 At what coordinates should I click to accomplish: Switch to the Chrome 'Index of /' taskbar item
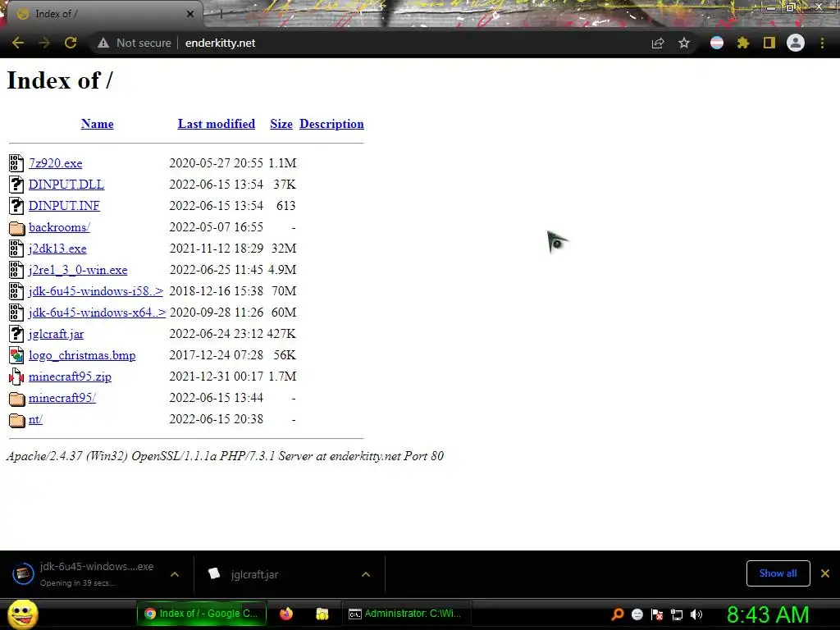(202, 614)
